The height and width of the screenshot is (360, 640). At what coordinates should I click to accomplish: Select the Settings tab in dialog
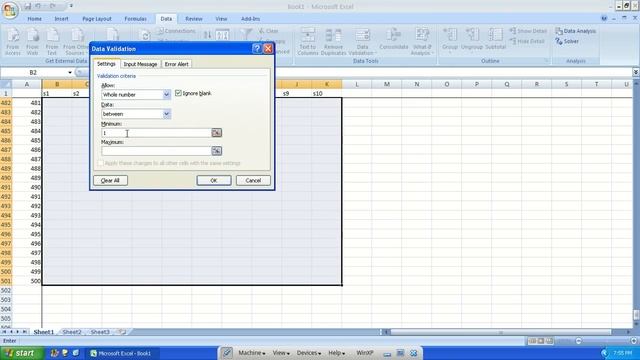106,64
